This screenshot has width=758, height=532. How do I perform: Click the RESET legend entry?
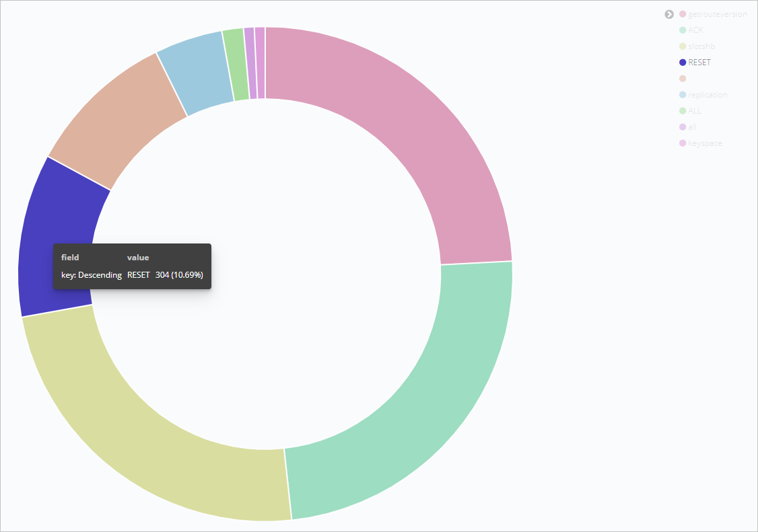695,63
